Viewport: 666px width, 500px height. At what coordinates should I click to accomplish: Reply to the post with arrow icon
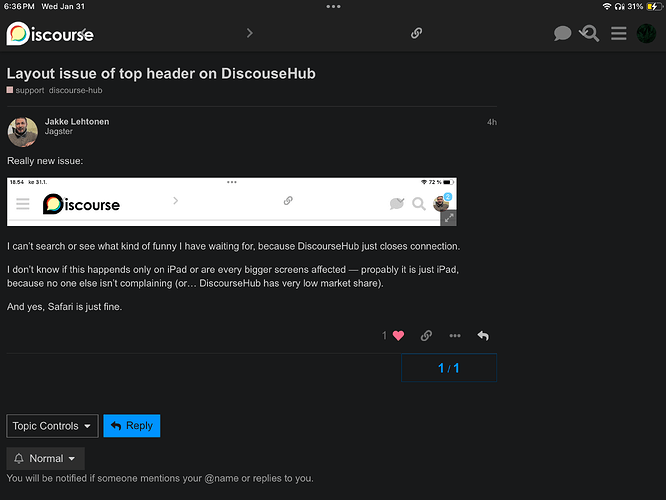[483, 336]
